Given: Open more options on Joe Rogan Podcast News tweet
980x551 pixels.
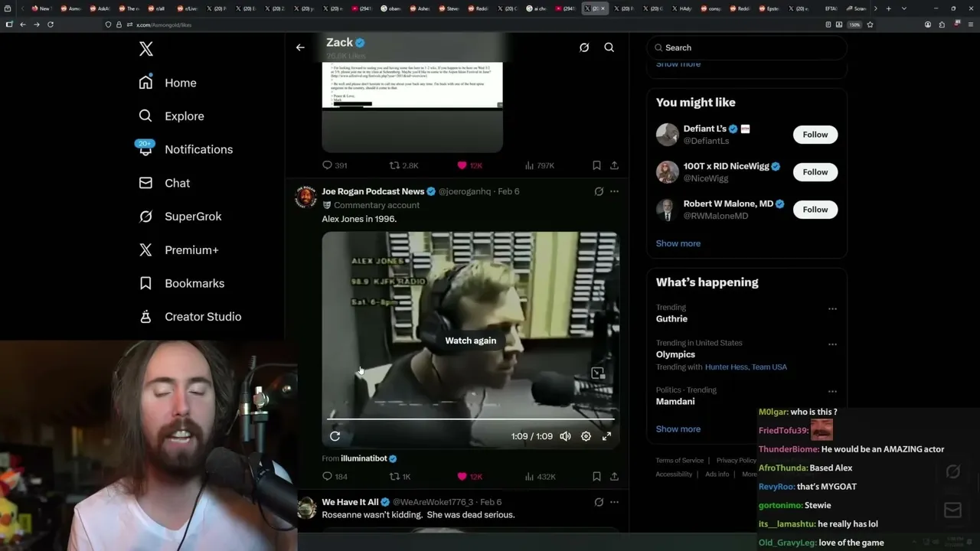Looking at the screenshot, I should (614, 191).
